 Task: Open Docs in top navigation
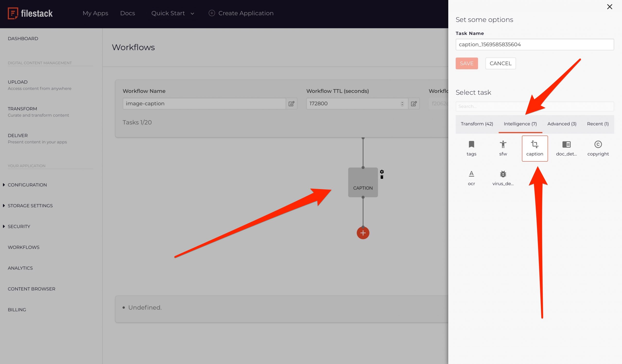pos(127,13)
